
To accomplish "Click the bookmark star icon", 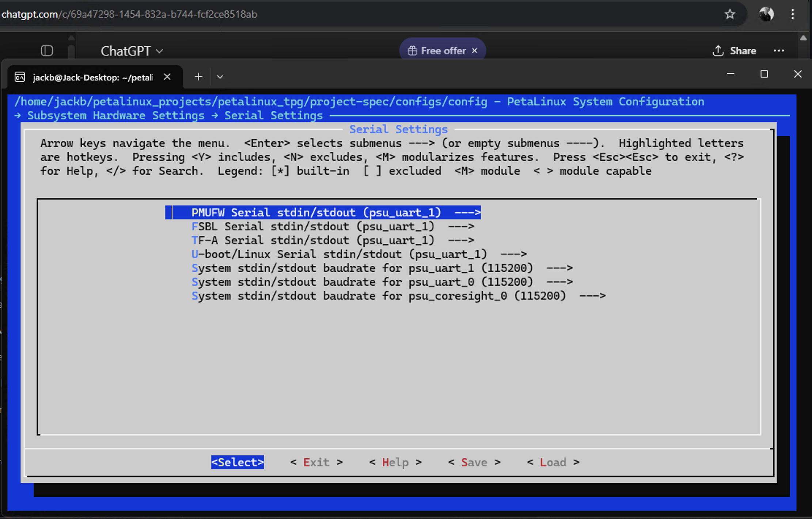I will pyautogui.click(x=730, y=14).
